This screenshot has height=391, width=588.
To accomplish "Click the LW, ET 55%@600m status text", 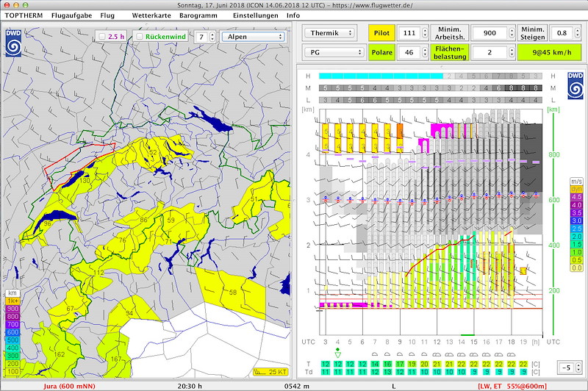I will (512, 386).
